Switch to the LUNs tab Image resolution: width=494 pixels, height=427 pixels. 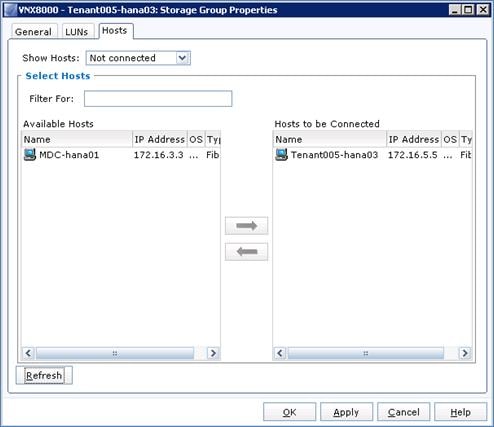pyautogui.click(x=77, y=32)
